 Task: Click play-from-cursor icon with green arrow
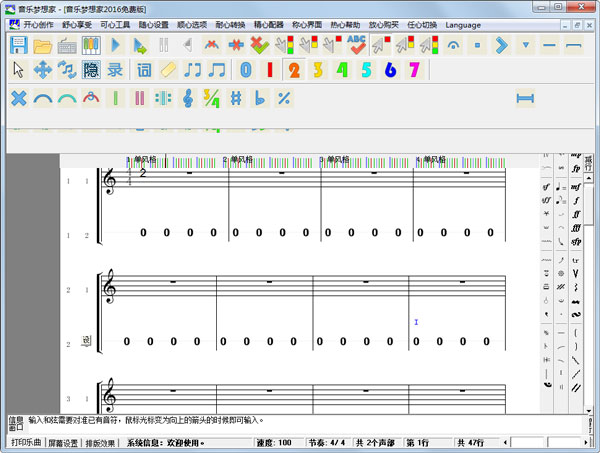[140, 46]
